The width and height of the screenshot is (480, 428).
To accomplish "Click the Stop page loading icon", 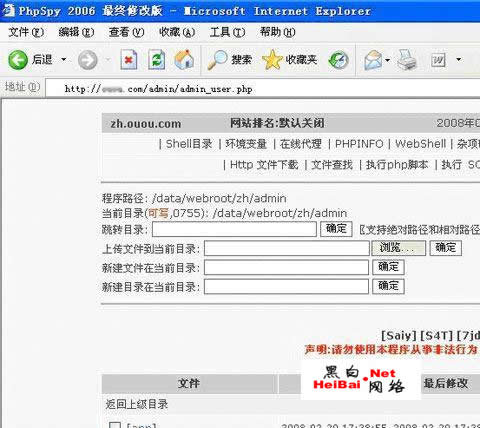I will coord(129,60).
